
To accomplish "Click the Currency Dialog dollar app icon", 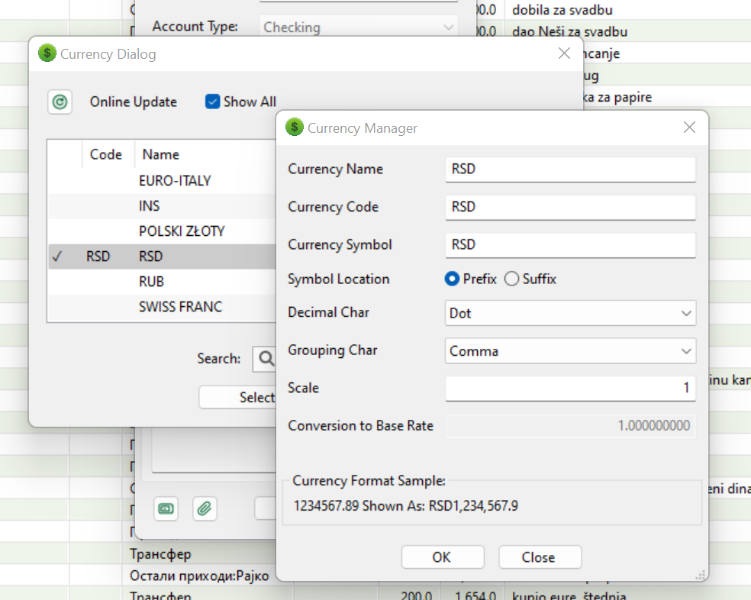I will point(47,53).
